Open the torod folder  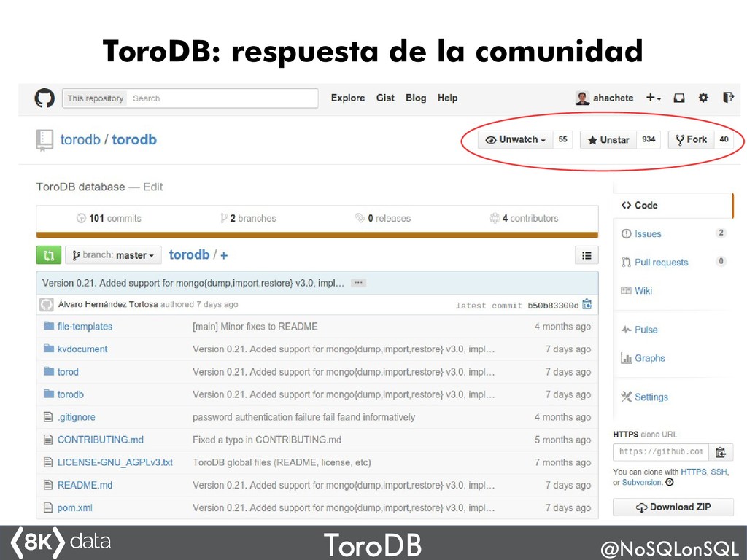(x=68, y=372)
